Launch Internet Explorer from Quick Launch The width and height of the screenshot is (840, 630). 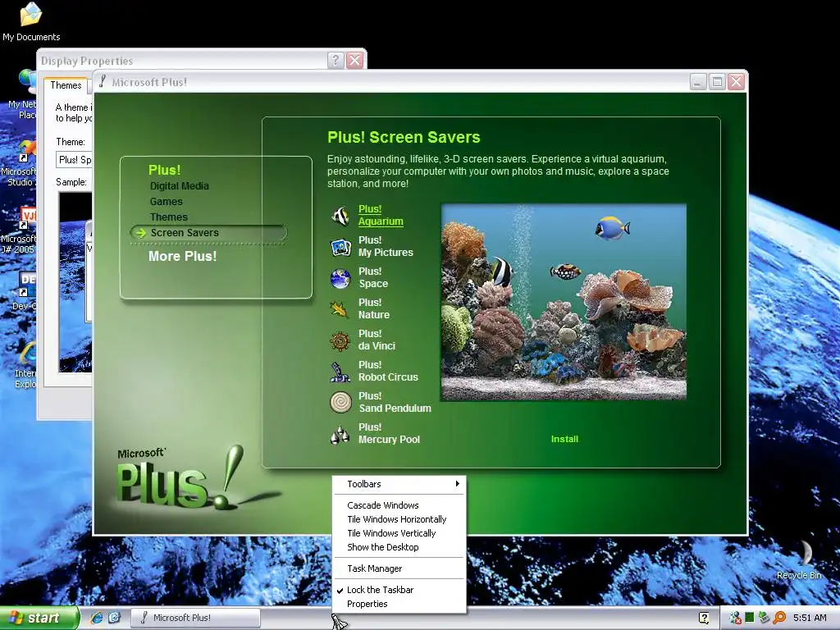(x=97, y=618)
